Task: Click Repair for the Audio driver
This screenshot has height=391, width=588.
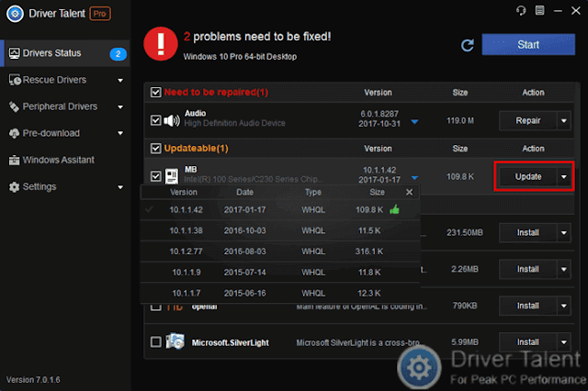Action: point(527,120)
